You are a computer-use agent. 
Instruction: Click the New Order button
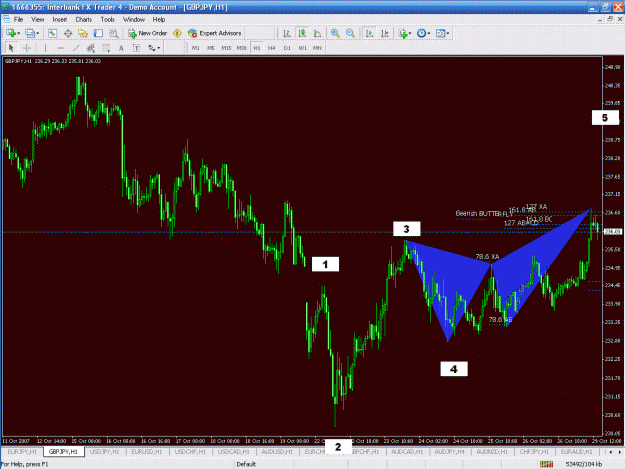tap(147, 33)
